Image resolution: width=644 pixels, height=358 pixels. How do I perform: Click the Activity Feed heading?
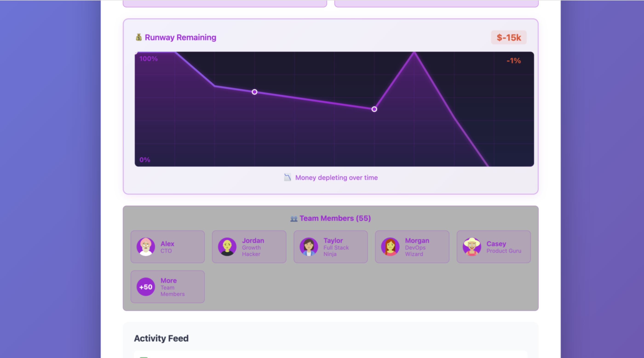161,338
